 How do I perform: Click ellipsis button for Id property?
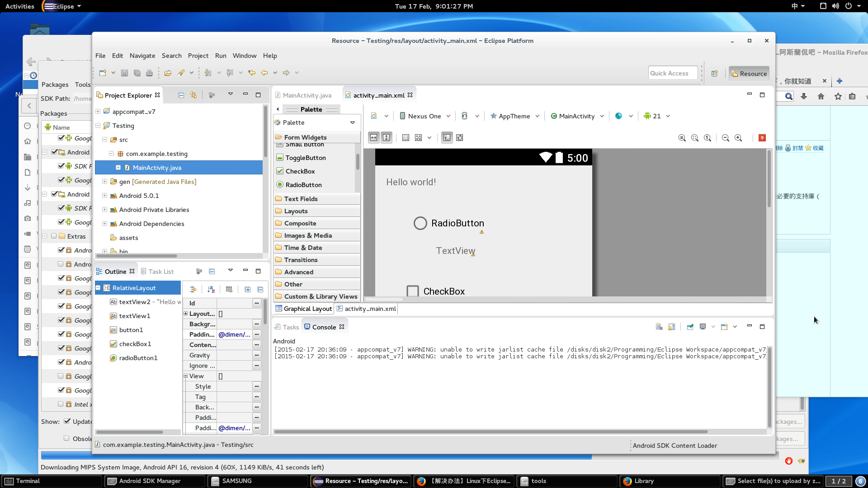click(x=257, y=303)
